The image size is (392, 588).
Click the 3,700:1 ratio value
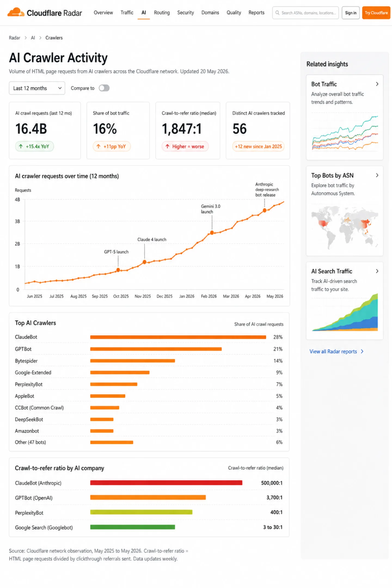point(274,498)
